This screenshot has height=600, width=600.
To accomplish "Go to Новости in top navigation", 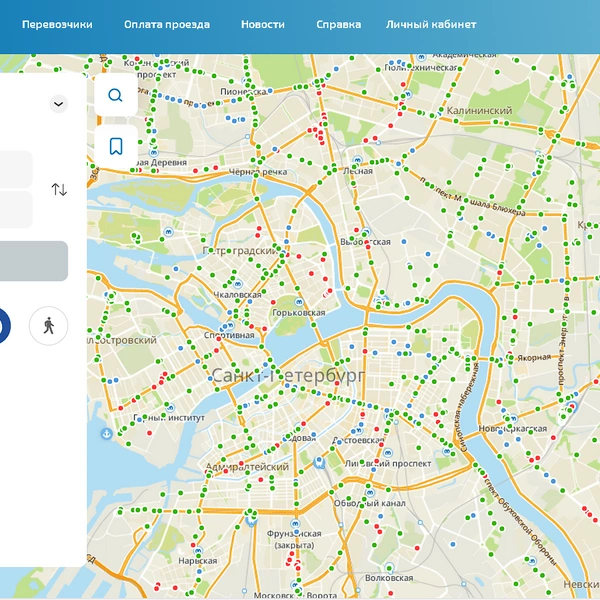I will 263,24.
